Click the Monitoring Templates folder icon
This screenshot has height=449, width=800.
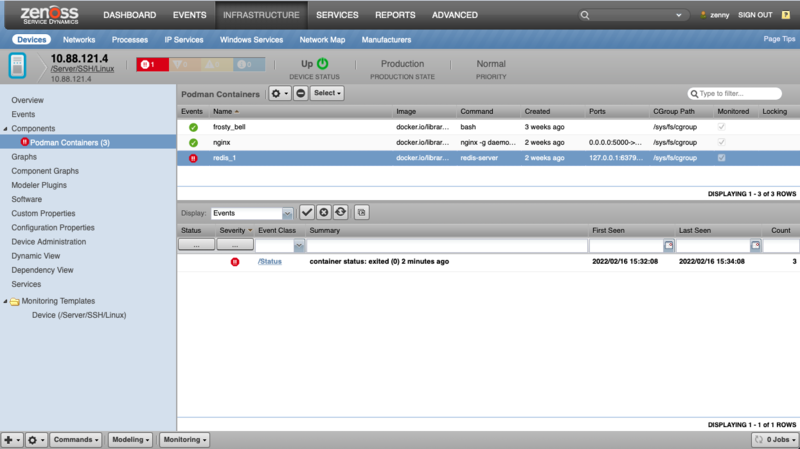[x=15, y=302]
